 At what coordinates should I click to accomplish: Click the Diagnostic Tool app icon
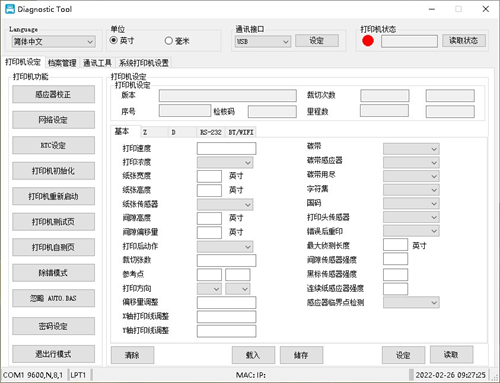pyautogui.click(x=10, y=9)
